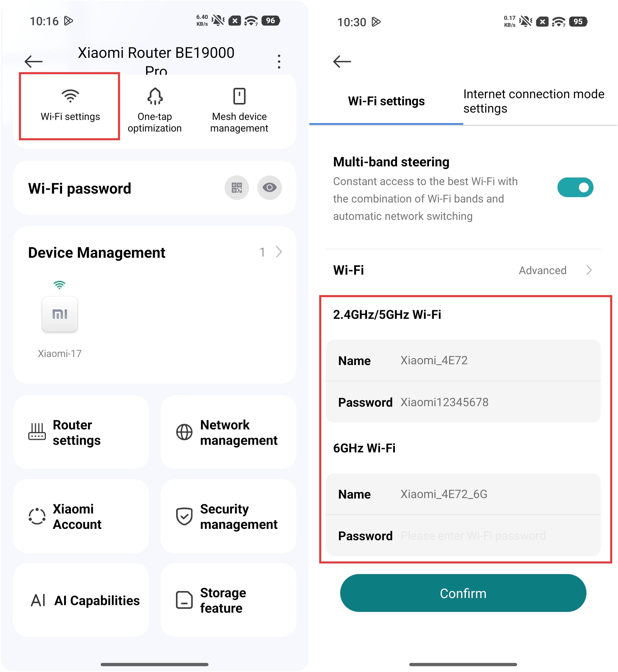The image size is (618, 672).
Task: Expand Device Management list chevron
Action: (x=279, y=252)
